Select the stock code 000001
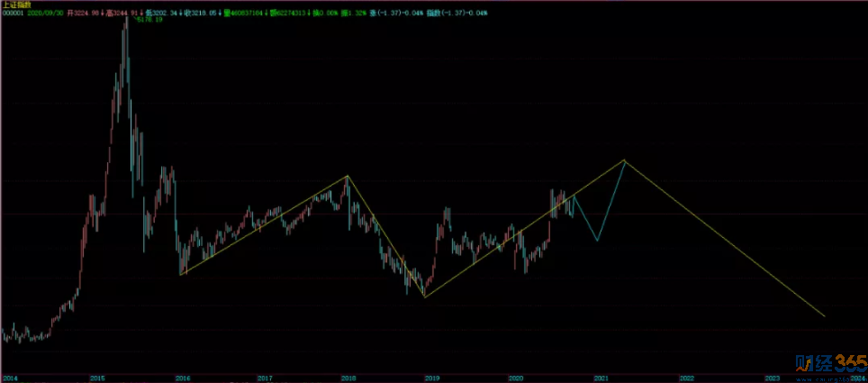The image size is (868, 383). click(x=13, y=14)
